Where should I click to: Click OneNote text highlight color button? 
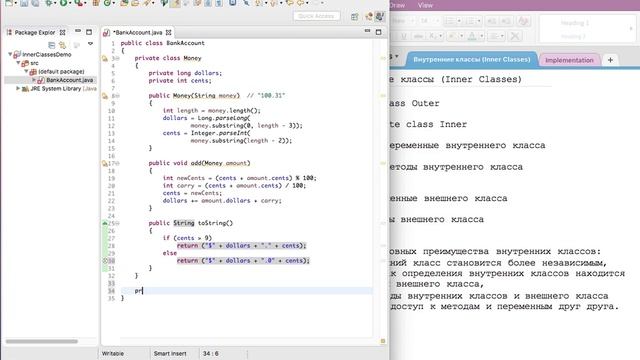click(454, 36)
